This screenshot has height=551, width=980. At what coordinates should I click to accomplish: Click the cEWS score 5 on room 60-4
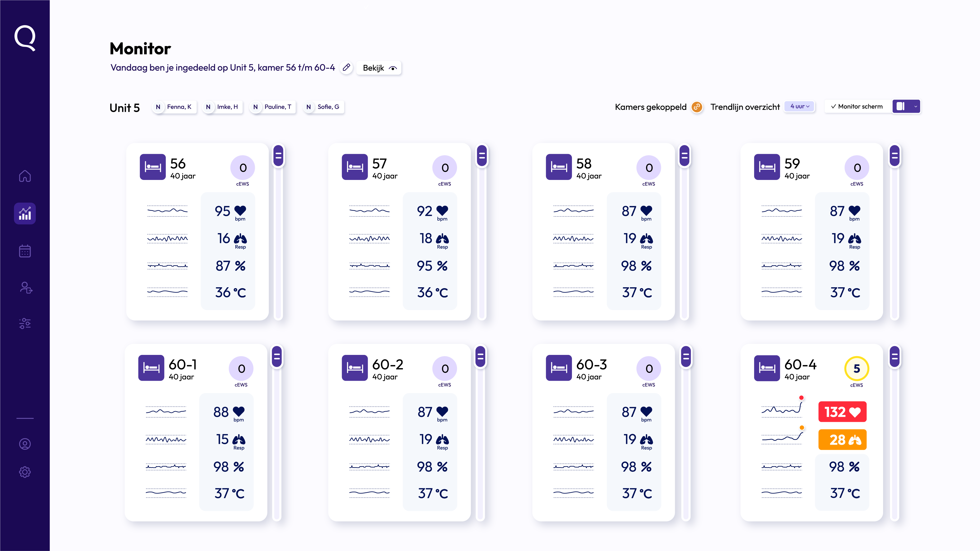pos(856,368)
